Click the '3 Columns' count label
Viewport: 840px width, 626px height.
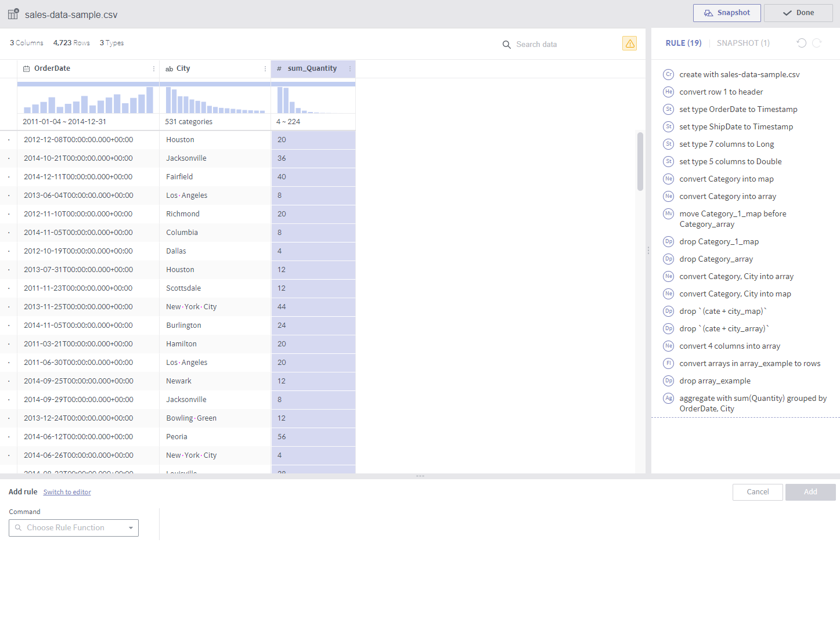[27, 43]
